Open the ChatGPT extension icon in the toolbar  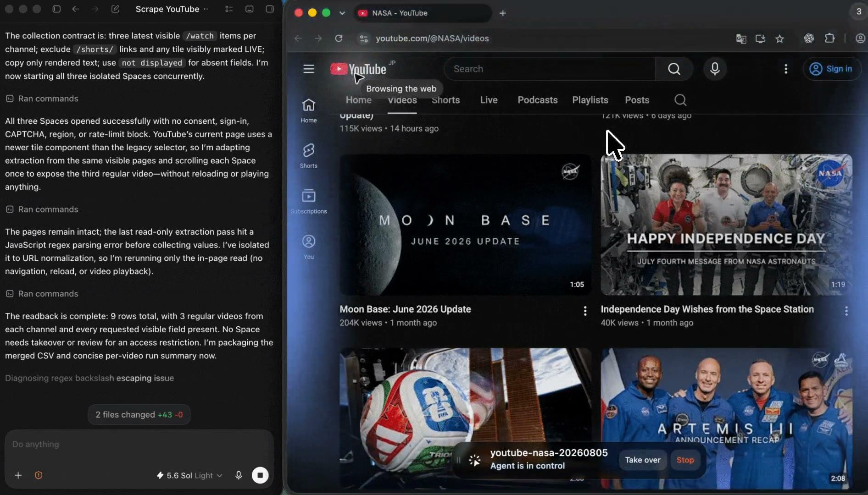coord(809,38)
